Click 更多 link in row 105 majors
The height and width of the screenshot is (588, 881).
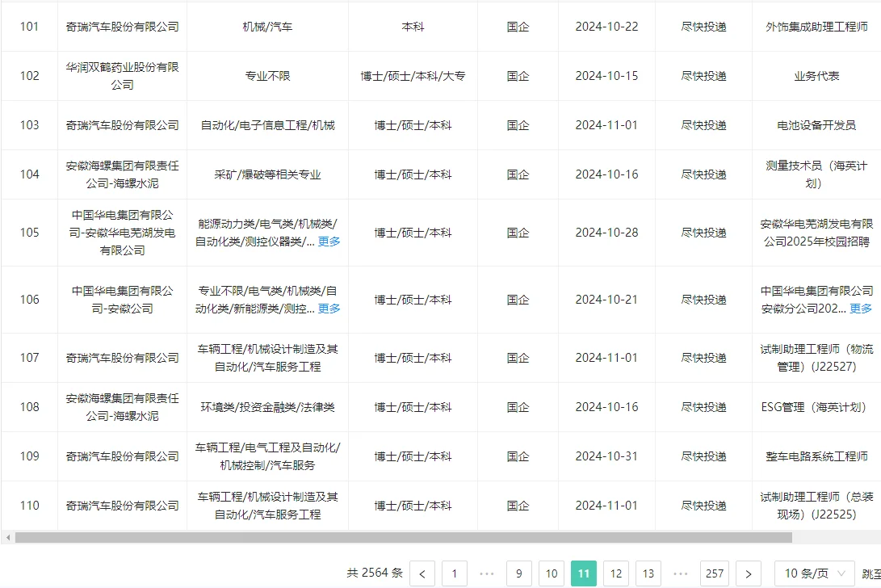coord(329,241)
